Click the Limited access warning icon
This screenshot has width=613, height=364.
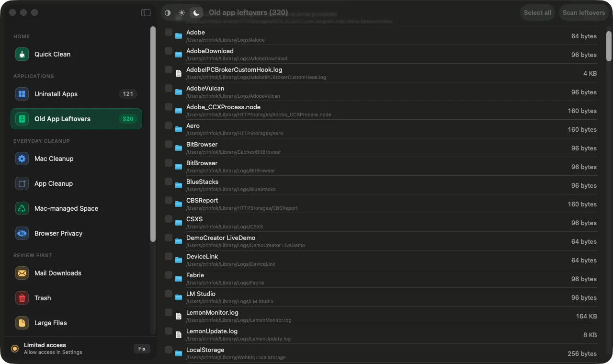pos(15,349)
